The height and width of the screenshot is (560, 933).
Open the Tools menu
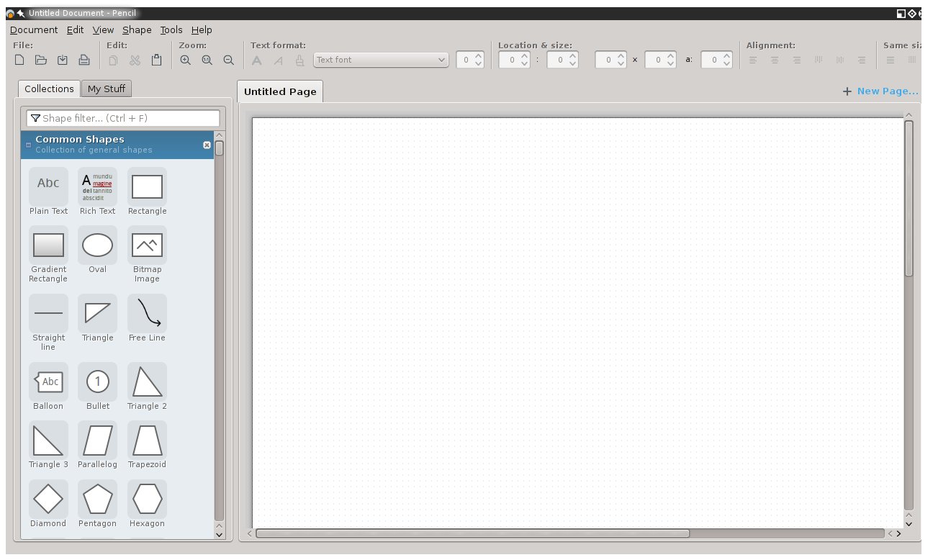pyautogui.click(x=171, y=30)
